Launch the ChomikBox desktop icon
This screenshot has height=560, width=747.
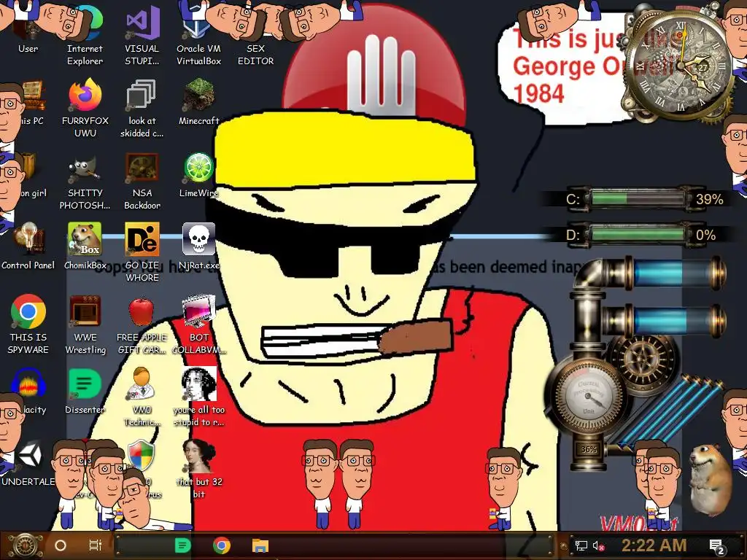(85, 246)
